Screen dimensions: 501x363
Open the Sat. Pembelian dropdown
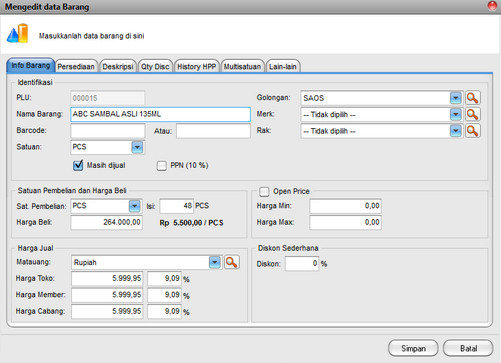(x=135, y=206)
